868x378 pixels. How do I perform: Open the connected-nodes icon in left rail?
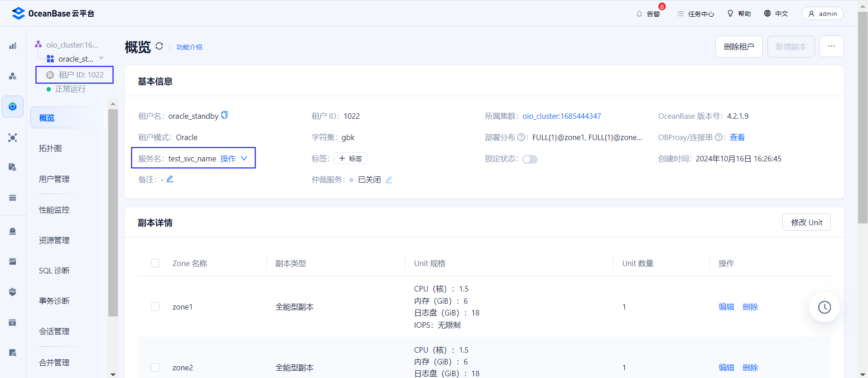(x=13, y=137)
